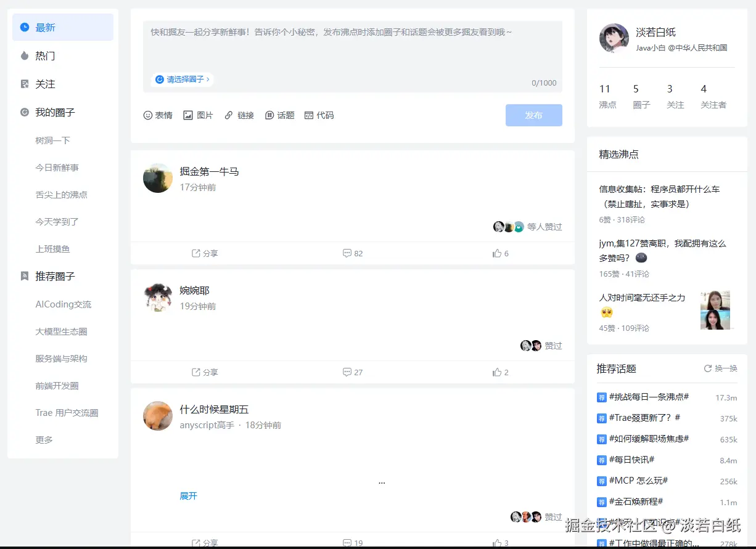Show more circles by clicking 更多
The width and height of the screenshot is (756, 549).
(44, 439)
